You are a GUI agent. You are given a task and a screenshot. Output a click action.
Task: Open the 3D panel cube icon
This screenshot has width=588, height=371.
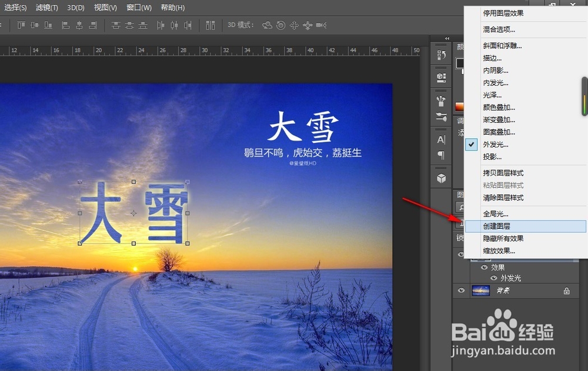click(x=441, y=178)
